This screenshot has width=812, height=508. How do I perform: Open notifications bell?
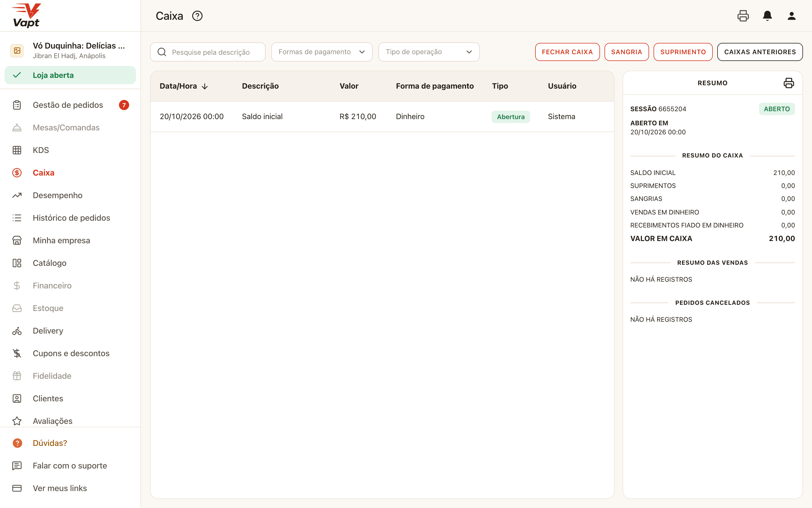coord(767,16)
